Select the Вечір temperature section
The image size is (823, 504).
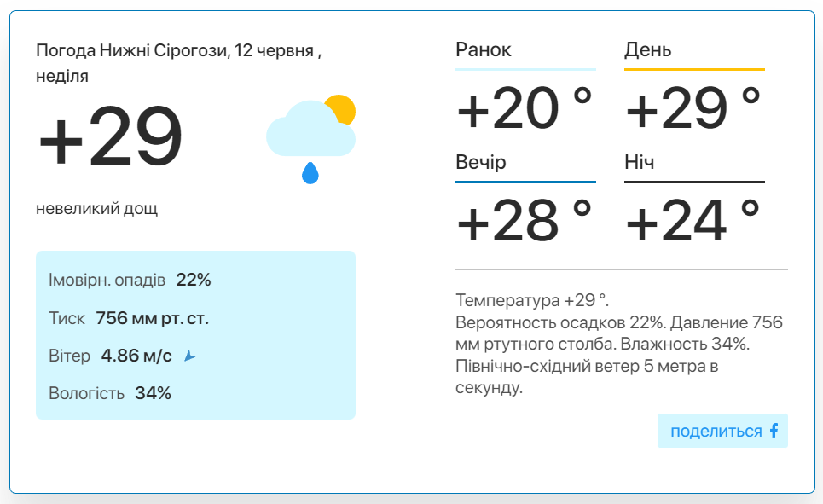coord(525,198)
